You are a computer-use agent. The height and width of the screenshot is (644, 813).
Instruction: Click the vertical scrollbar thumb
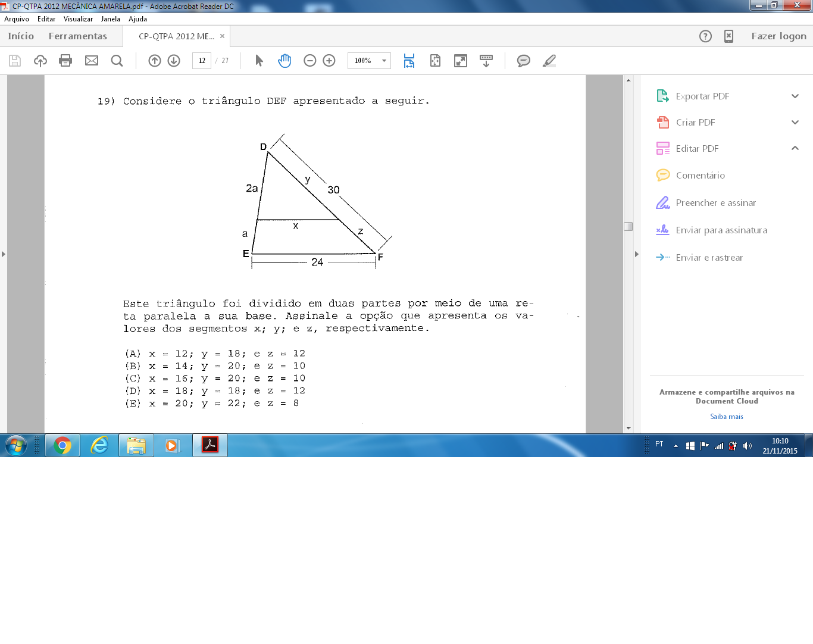point(628,226)
